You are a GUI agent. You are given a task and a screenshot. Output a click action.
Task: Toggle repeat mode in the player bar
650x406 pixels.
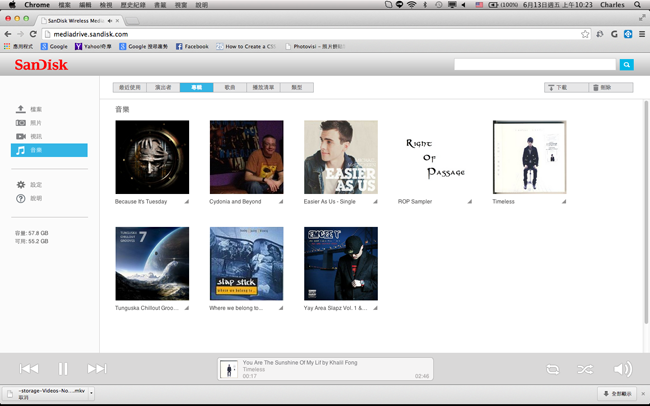click(553, 369)
